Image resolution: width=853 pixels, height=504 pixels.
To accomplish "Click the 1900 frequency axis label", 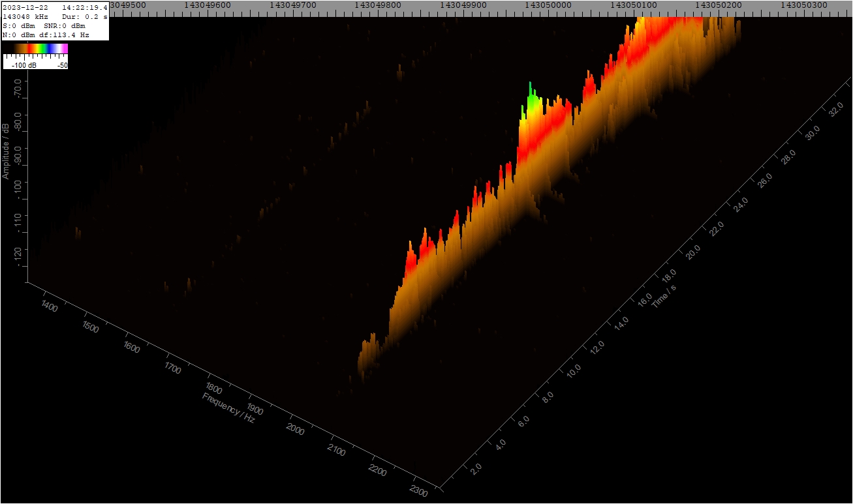I will tap(255, 409).
